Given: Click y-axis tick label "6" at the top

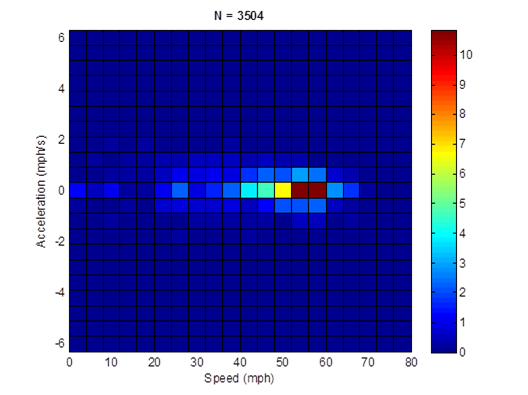Looking at the screenshot, I should coord(61,38).
